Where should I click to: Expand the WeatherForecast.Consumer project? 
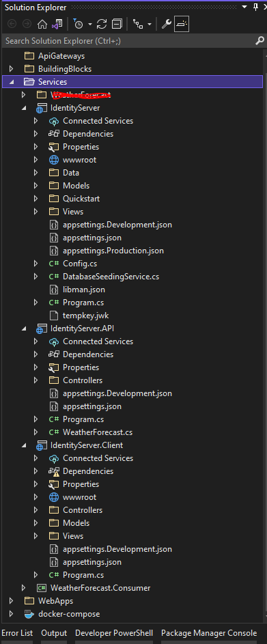[x=23, y=588]
